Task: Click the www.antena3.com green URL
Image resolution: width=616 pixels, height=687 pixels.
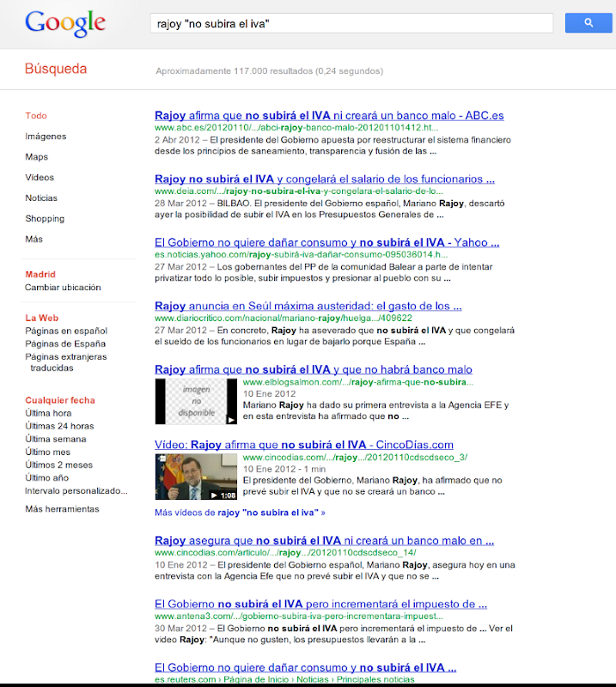Action: [x=299, y=617]
